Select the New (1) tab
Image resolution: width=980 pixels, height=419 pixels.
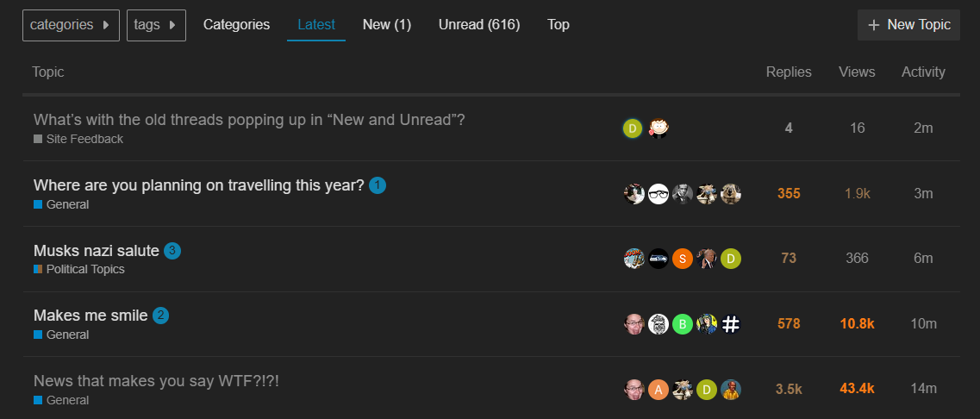387,25
